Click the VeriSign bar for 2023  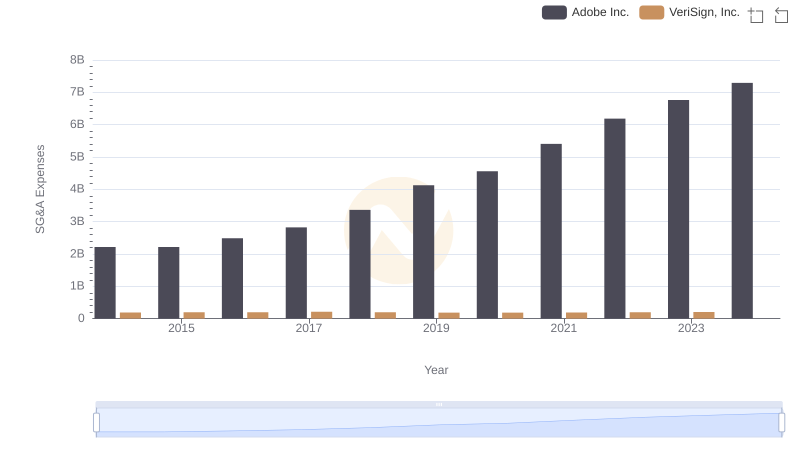(704, 315)
